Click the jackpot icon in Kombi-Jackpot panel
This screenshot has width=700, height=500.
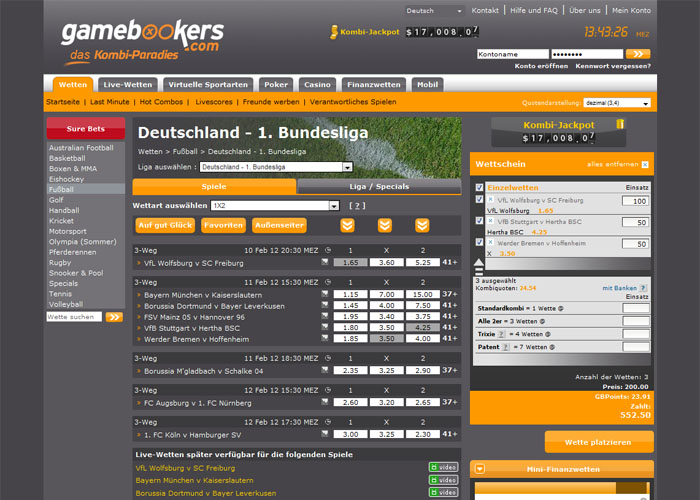(x=620, y=124)
